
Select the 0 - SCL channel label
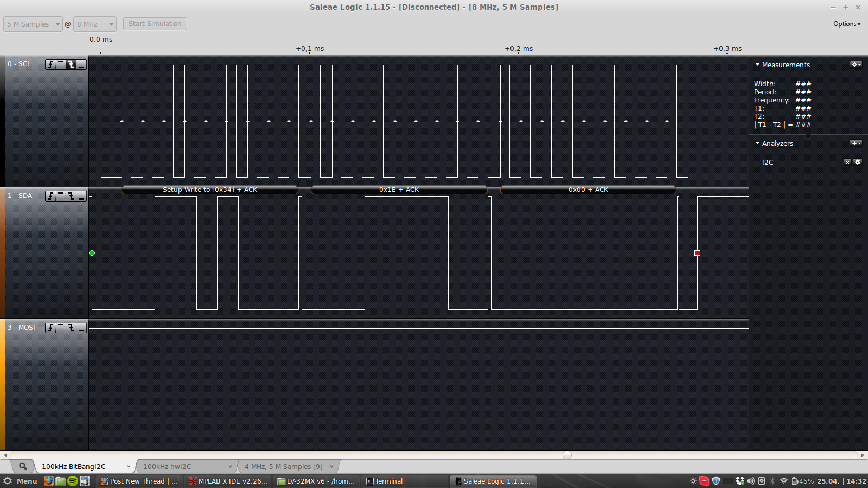20,64
